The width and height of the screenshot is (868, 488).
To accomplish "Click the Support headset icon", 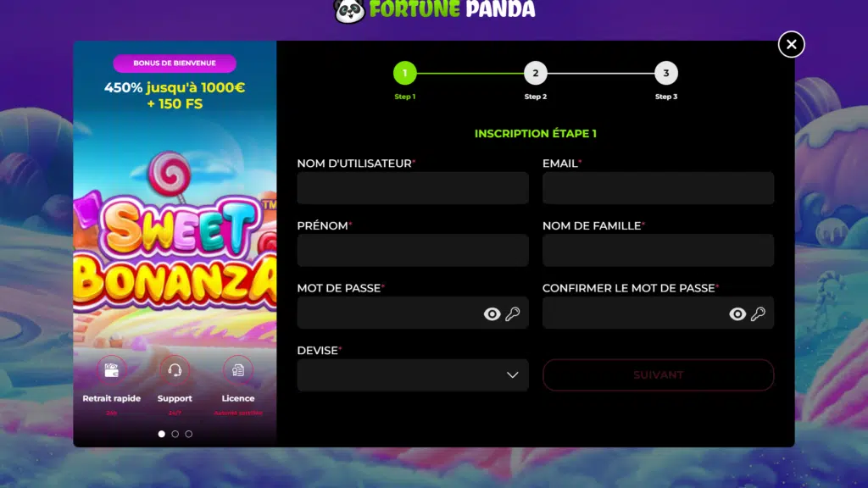I will click(x=175, y=370).
